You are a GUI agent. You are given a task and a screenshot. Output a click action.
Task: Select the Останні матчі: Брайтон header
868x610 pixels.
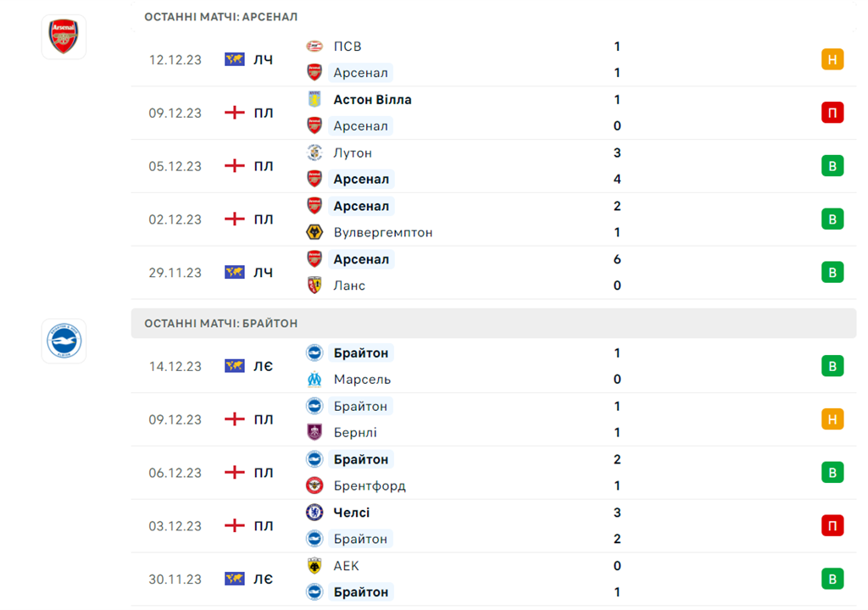[x=220, y=324]
